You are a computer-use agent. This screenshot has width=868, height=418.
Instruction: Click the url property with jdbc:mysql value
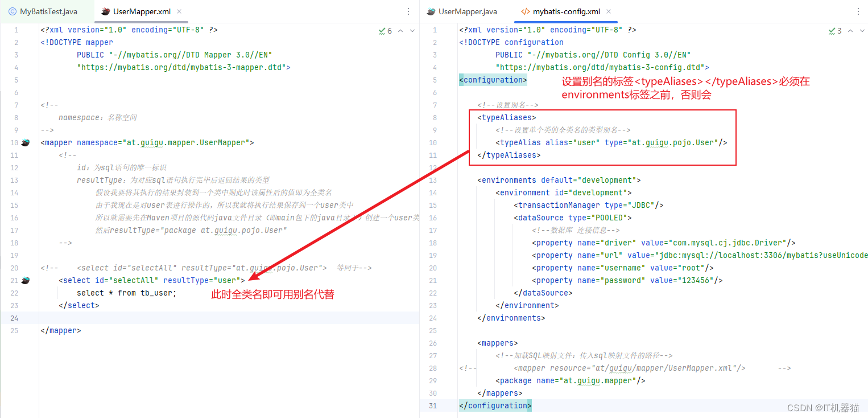click(700, 255)
